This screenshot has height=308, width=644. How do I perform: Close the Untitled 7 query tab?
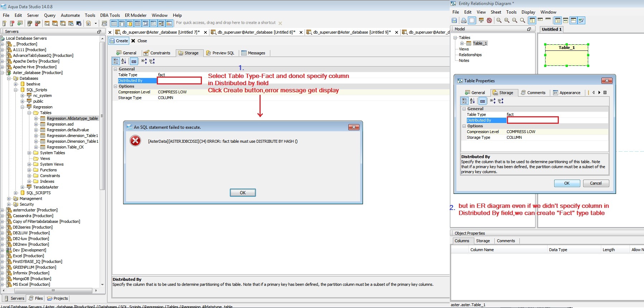pyautogui.click(x=205, y=32)
